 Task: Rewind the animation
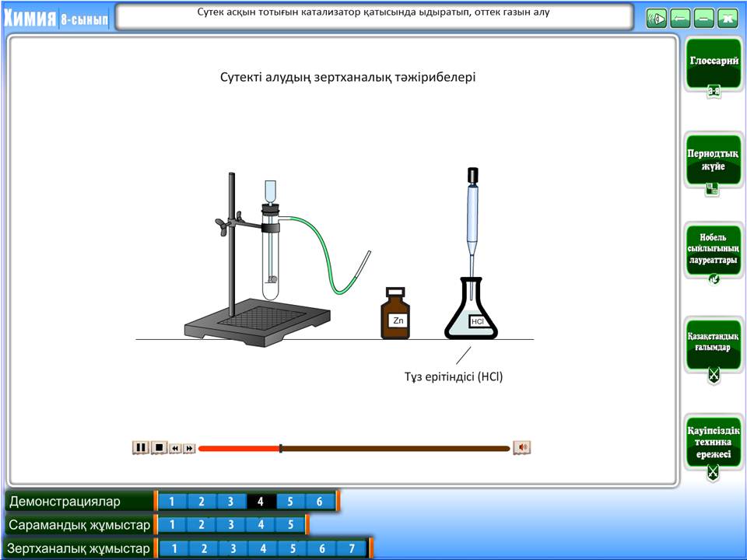click(175, 448)
